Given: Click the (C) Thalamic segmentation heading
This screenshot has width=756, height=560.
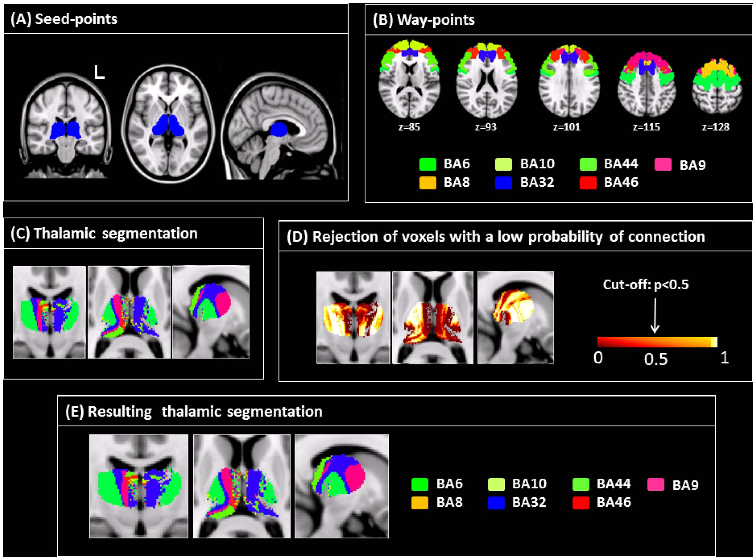Looking at the screenshot, I should click(x=104, y=234).
